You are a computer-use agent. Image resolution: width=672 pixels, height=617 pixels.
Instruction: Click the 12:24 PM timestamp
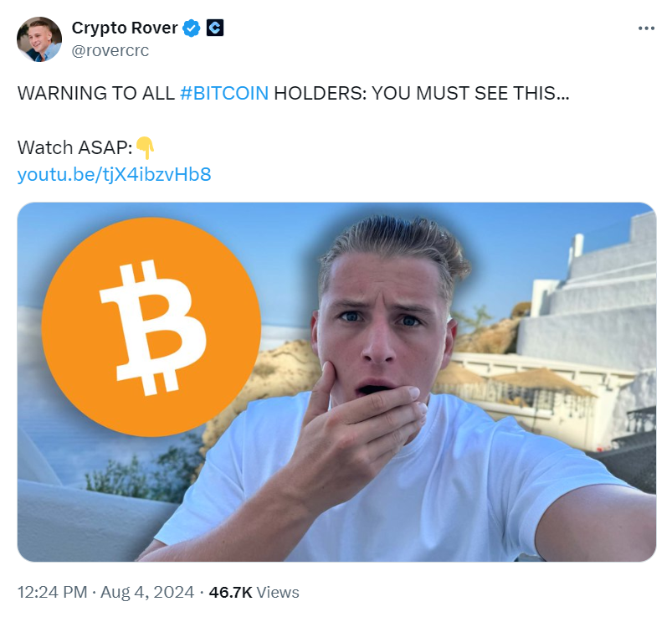pos(52,592)
